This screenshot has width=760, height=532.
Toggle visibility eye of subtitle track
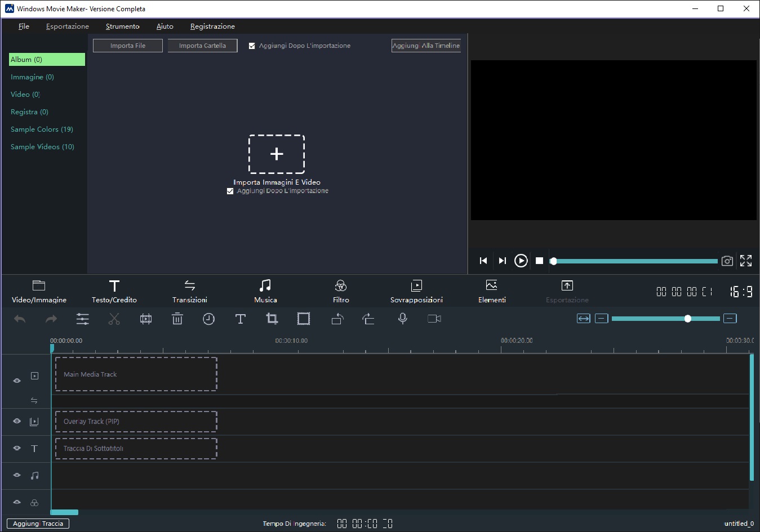(x=17, y=448)
